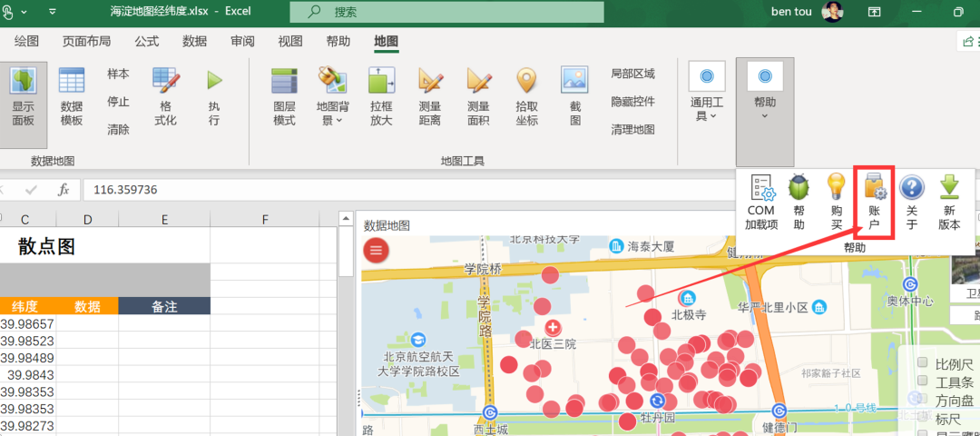Open the red hamburger menu on map
The height and width of the screenshot is (436, 980).
pyautogui.click(x=376, y=250)
